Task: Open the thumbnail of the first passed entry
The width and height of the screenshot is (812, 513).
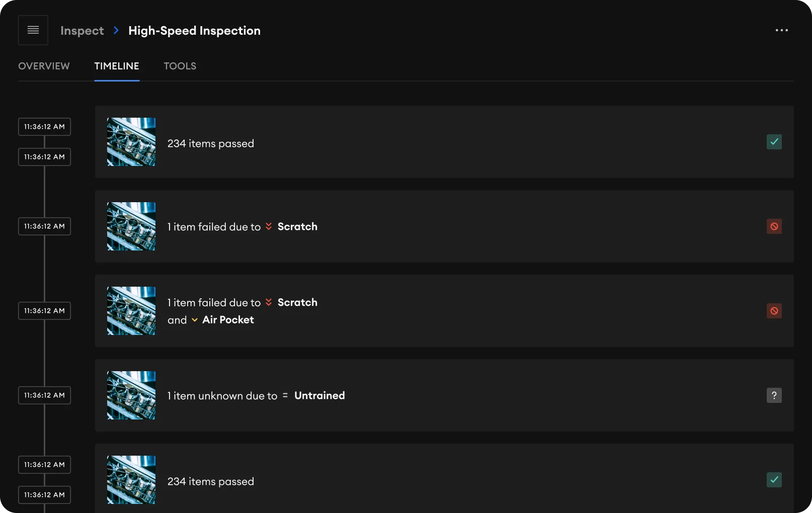Action: click(x=131, y=142)
